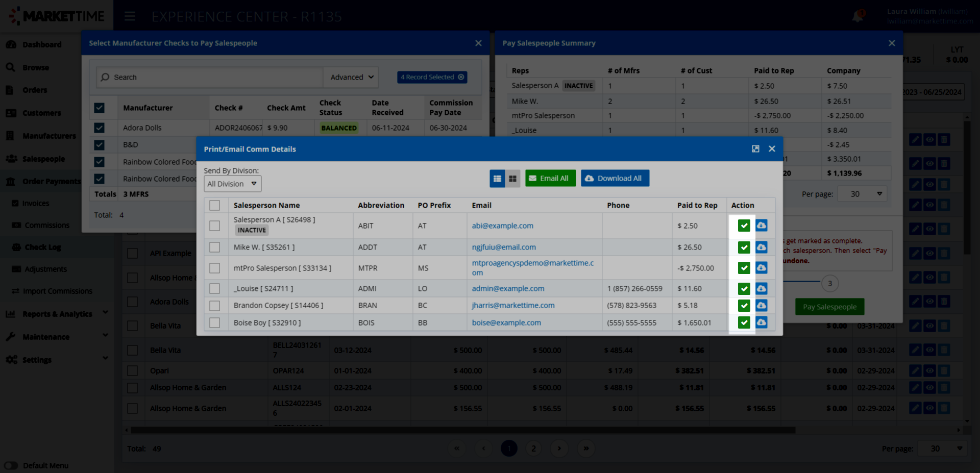Toggle the select-all checkbox in Print/Email Comm Details
Image resolution: width=980 pixels, height=473 pixels.
215,205
